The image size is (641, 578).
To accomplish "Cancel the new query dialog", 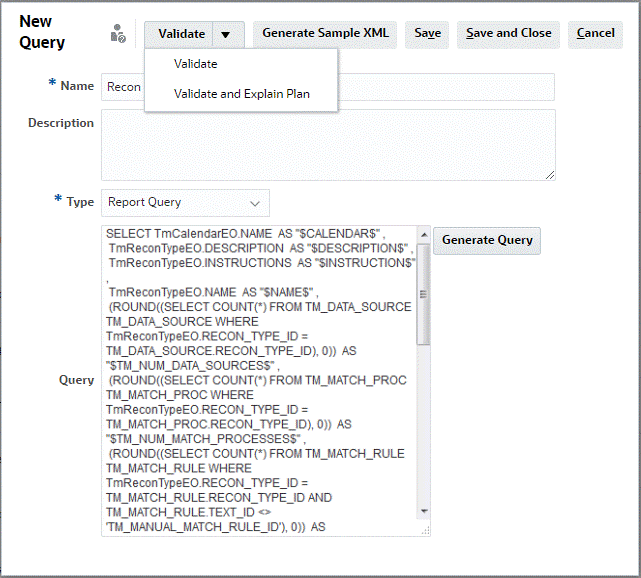I will pos(595,34).
